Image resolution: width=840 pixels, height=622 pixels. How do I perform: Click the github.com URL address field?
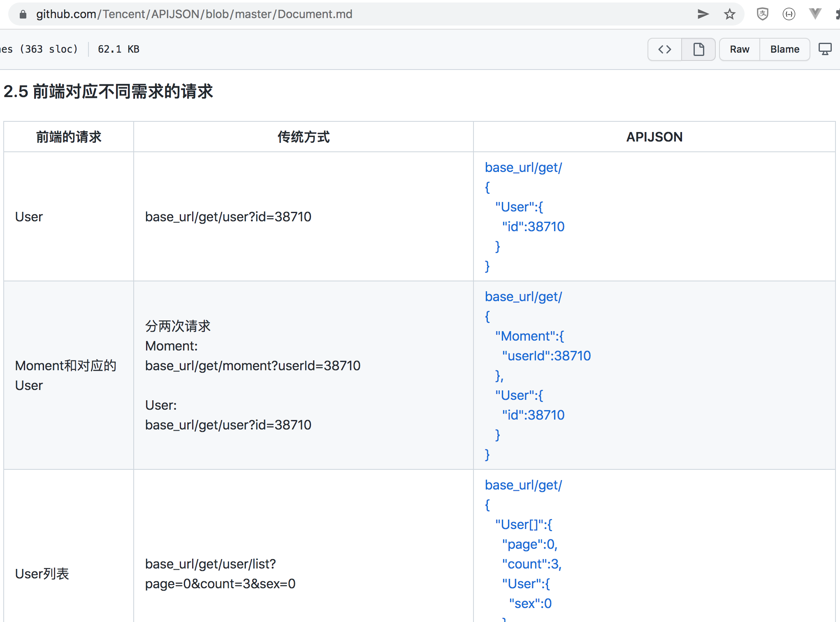(194, 14)
